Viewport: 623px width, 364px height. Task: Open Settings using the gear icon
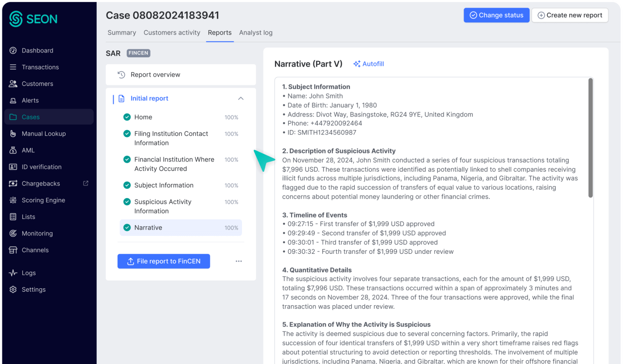pos(13,289)
